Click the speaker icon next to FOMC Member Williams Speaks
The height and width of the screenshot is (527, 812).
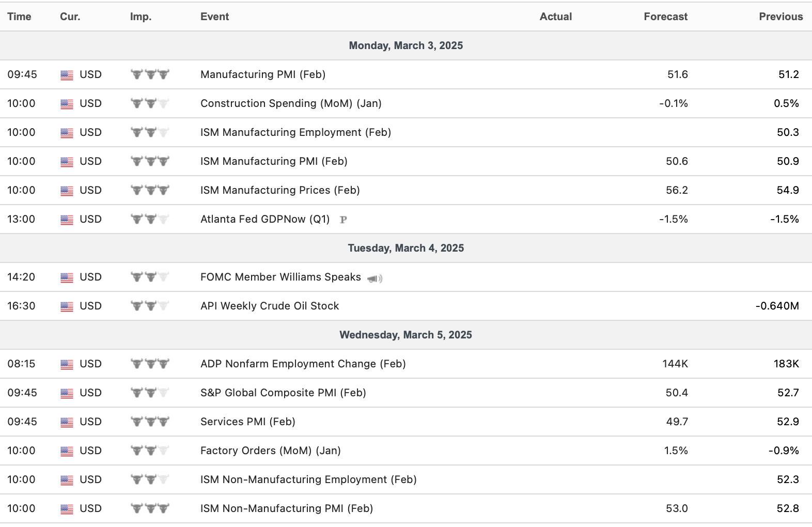(x=374, y=278)
